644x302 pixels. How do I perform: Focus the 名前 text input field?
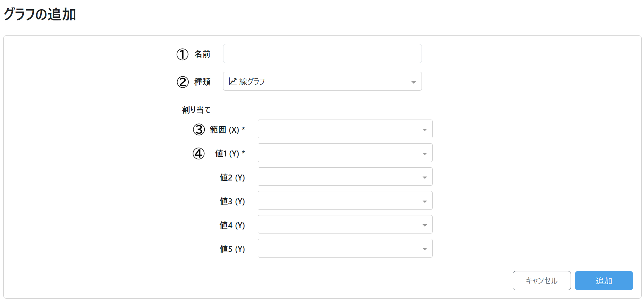tap(322, 54)
